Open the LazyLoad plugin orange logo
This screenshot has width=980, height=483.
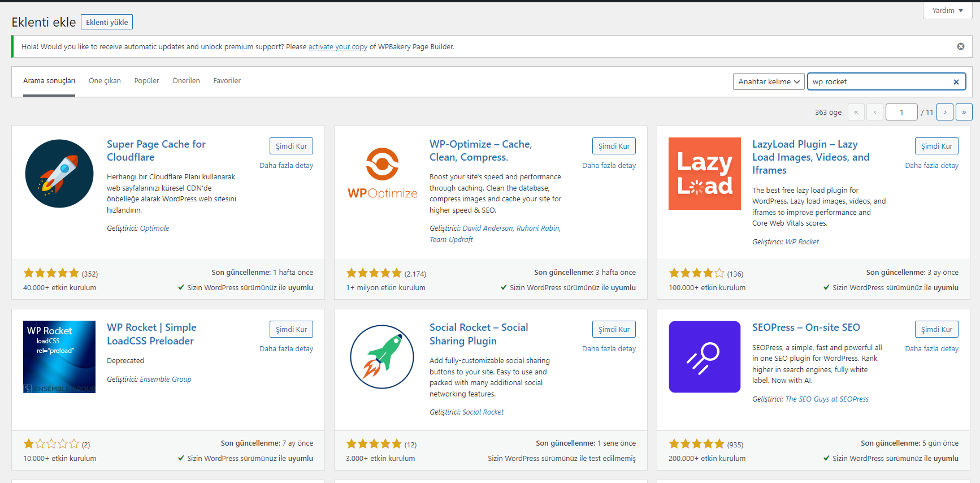point(705,174)
